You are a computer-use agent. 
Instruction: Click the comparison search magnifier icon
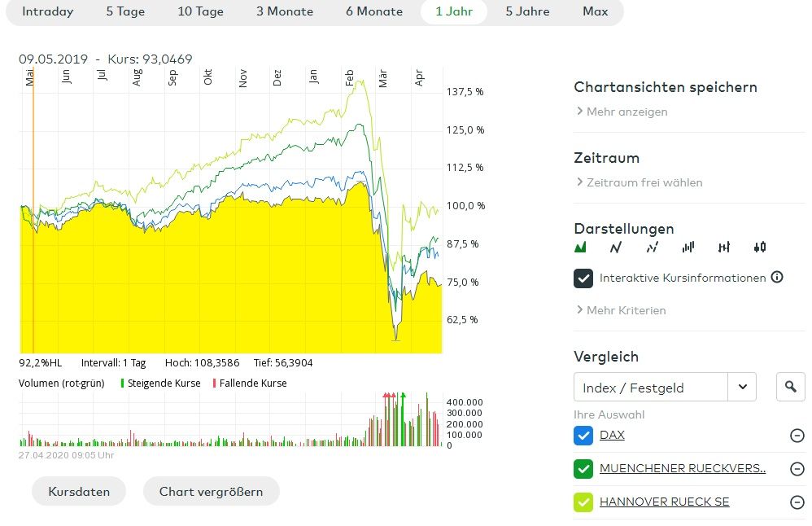791,388
